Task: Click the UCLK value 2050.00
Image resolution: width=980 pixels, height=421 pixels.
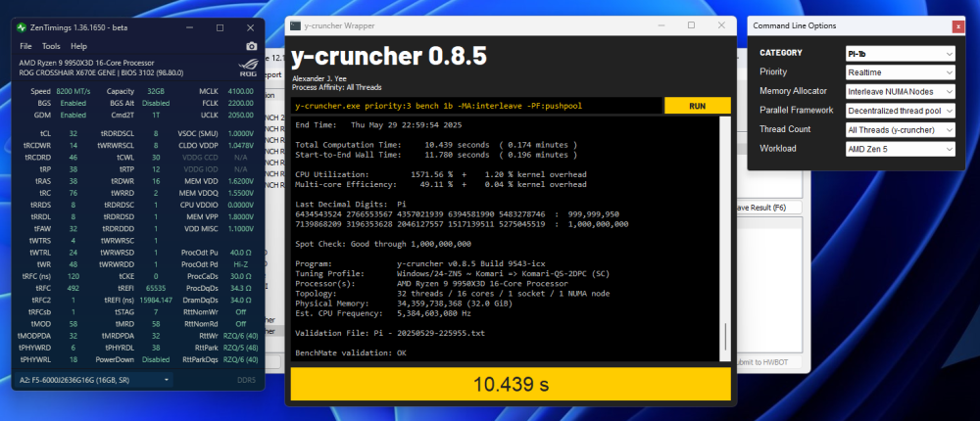Action: [x=241, y=115]
